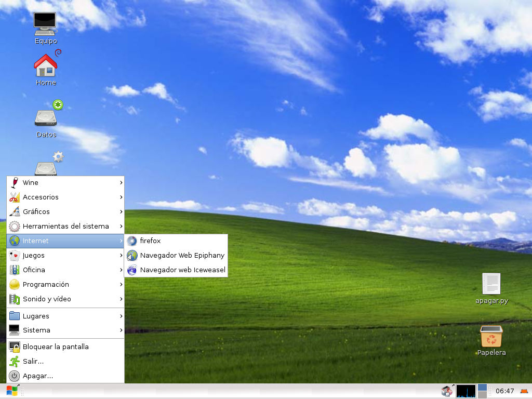Click the Bloquear la pantalla lock icon

pyautogui.click(x=14, y=347)
